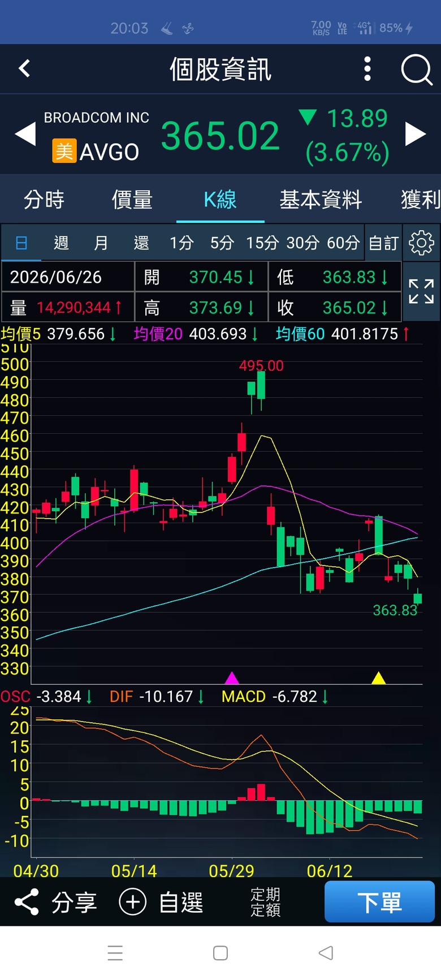Viewport: 441px width, 980px height.
Task: Tap OSC indicator value -3.384
Action: pyautogui.click(x=59, y=696)
